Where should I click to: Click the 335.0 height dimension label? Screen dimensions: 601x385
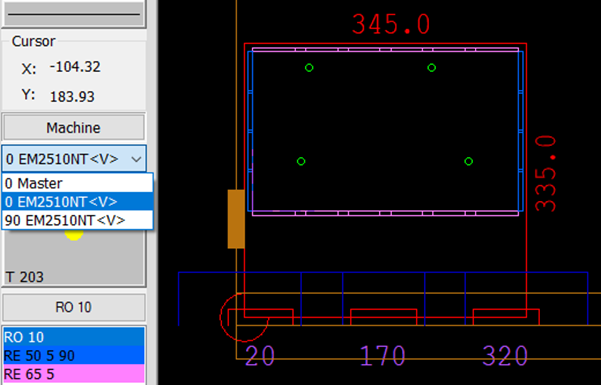point(545,173)
